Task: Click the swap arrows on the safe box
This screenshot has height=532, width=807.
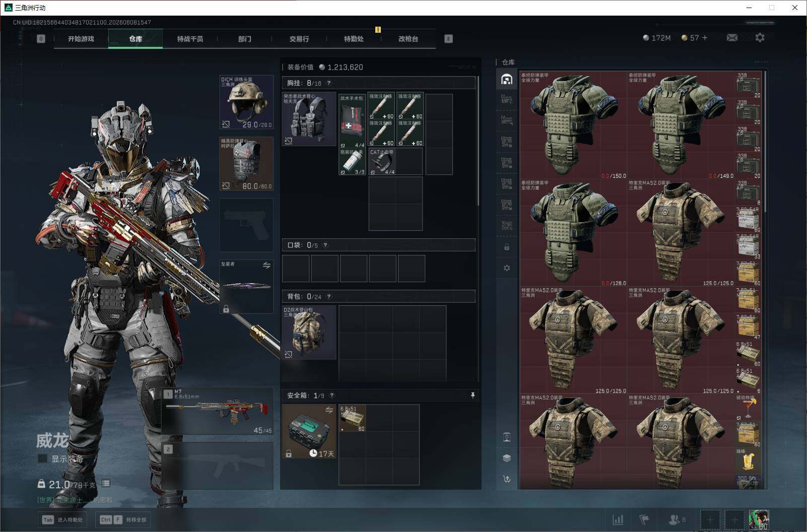Action: (329, 410)
